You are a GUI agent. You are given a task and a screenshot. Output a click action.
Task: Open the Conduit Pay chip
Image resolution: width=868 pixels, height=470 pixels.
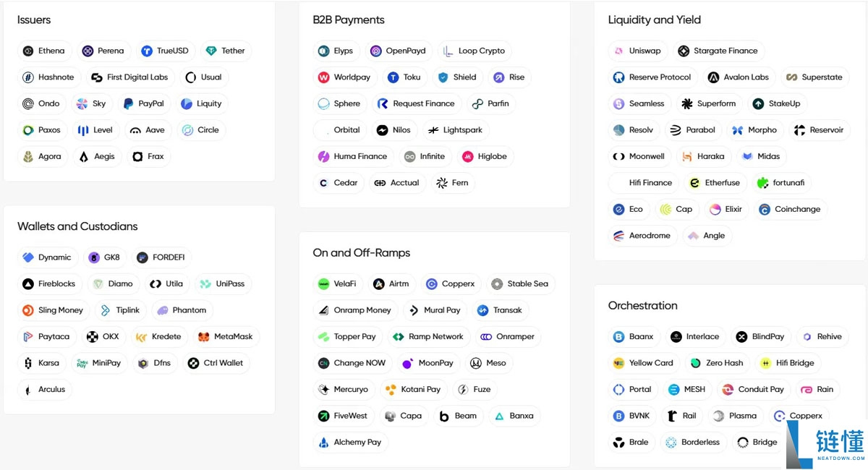pyautogui.click(x=754, y=390)
